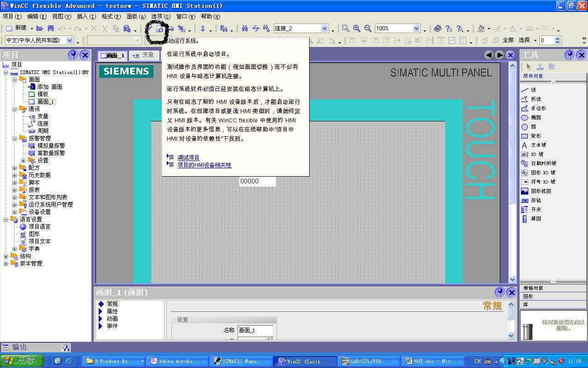The image size is (588, 368).
Task: Click the 名称 input field
Action: click(255, 330)
